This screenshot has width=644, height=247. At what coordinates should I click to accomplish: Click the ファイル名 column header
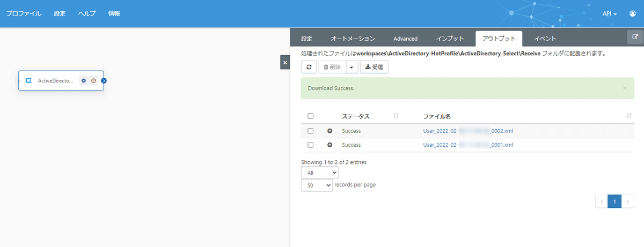(x=437, y=116)
